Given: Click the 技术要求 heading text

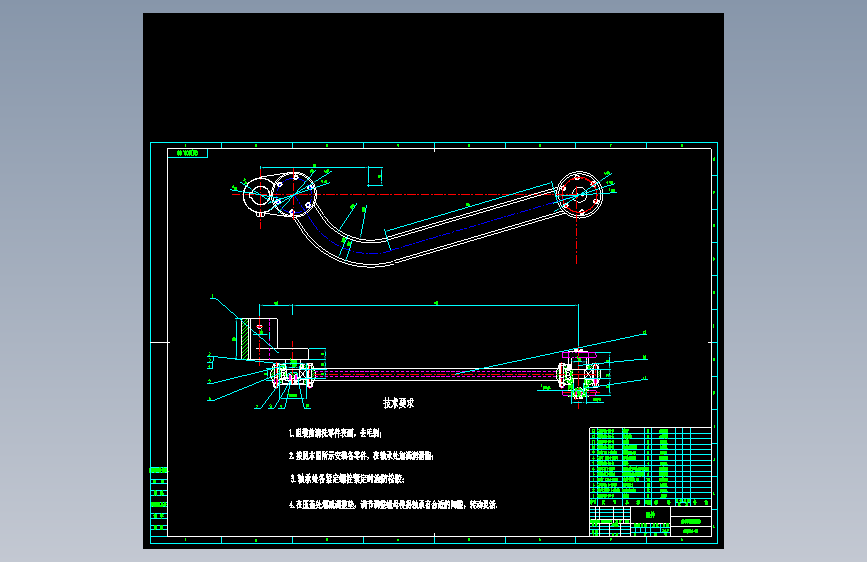Looking at the screenshot, I should 399,403.
